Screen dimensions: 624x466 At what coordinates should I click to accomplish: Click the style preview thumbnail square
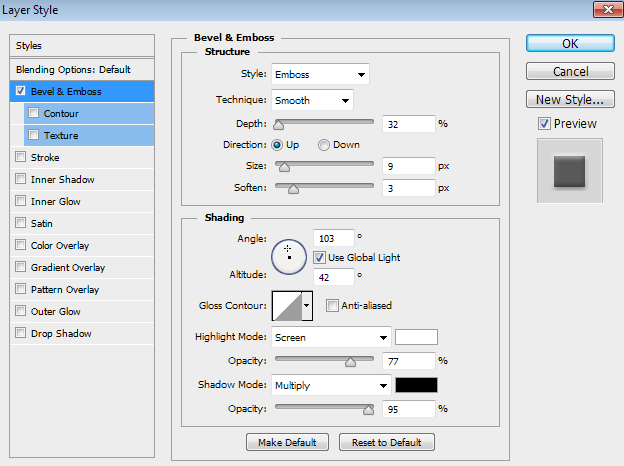(x=569, y=171)
